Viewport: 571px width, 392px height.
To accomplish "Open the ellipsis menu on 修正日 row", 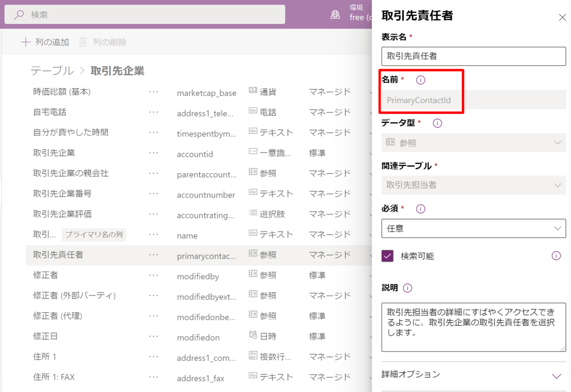I will click(154, 336).
